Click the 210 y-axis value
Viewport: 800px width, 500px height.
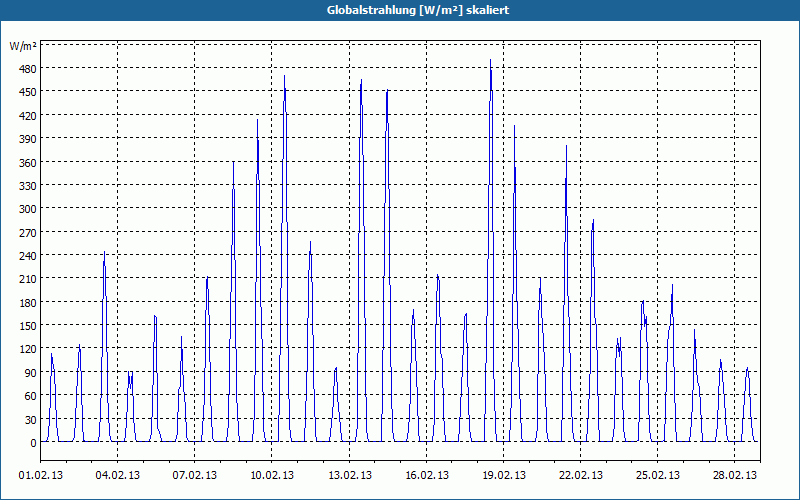[27, 279]
